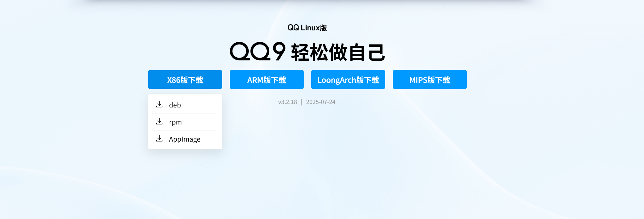Open the ARM版下载 download options

pos(266,80)
